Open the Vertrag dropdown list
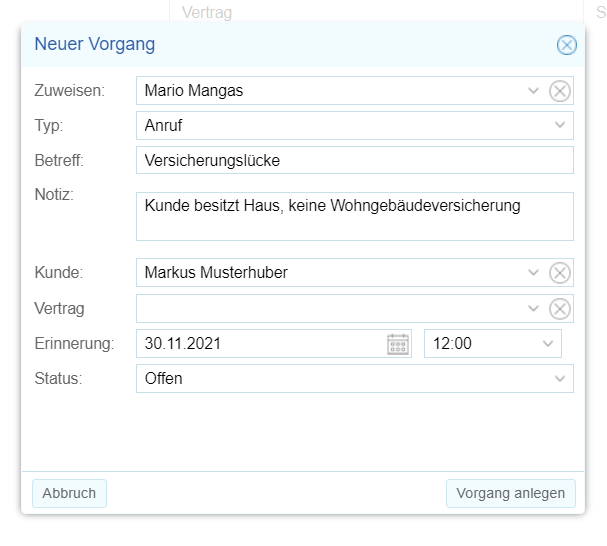 [x=534, y=309]
